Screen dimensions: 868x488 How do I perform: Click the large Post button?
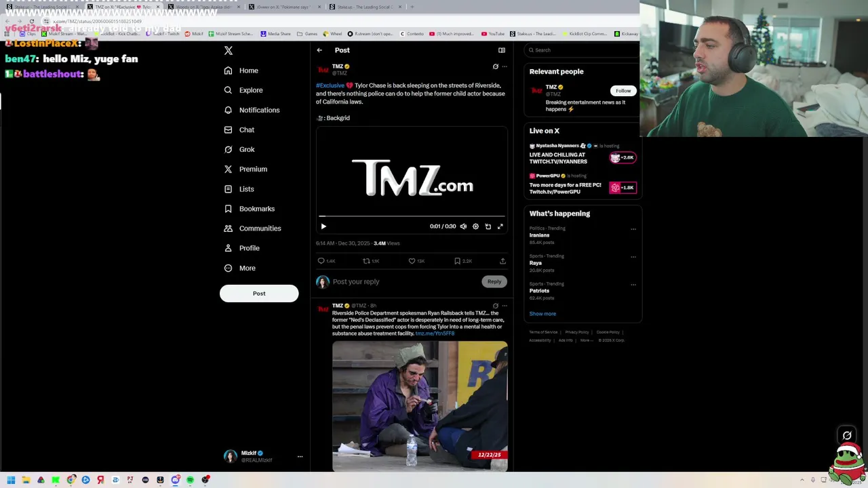click(x=259, y=293)
